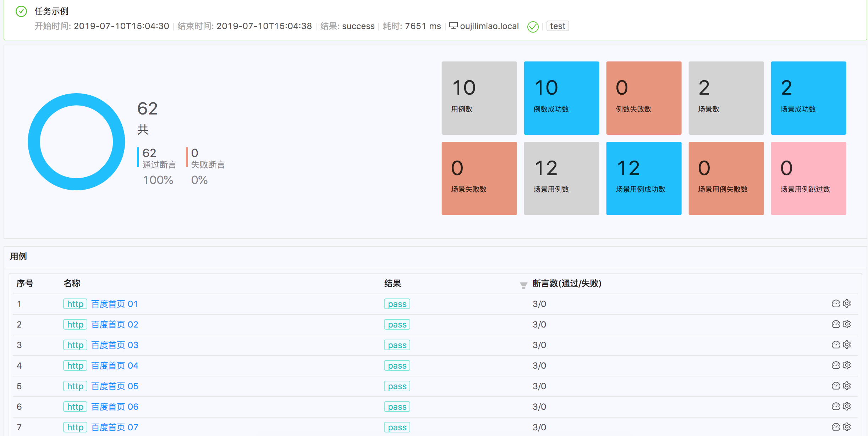Image resolution: width=868 pixels, height=436 pixels.
Task: Open gear settings icon for 百度首页 04
Action: pyautogui.click(x=847, y=365)
